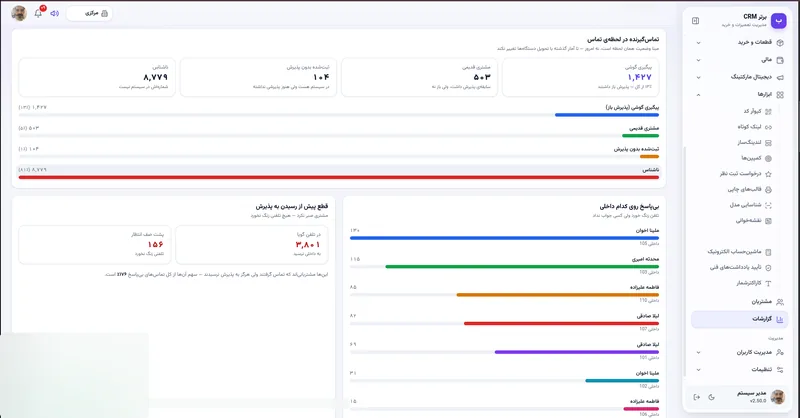Open نقشه‌خوانی tool
Screen dimensions: 800x418
click(754, 220)
